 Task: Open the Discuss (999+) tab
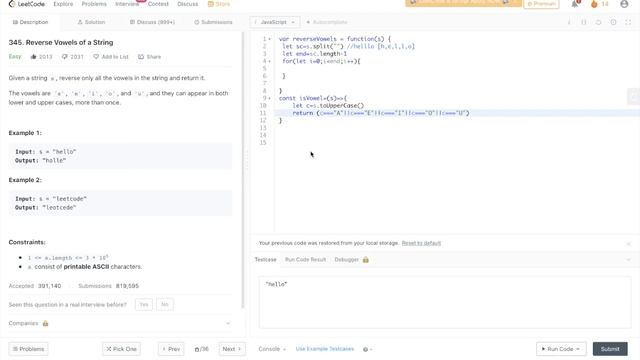152,22
